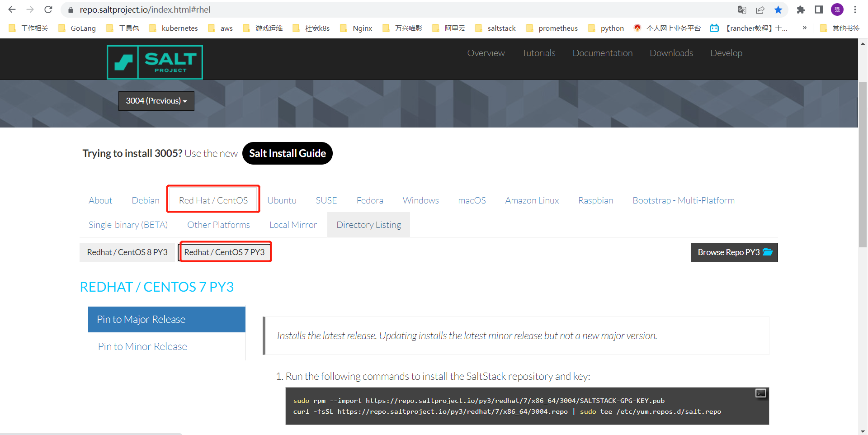Image resolution: width=868 pixels, height=435 pixels.
Task: Click the Salt Project logo
Action: (x=155, y=62)
